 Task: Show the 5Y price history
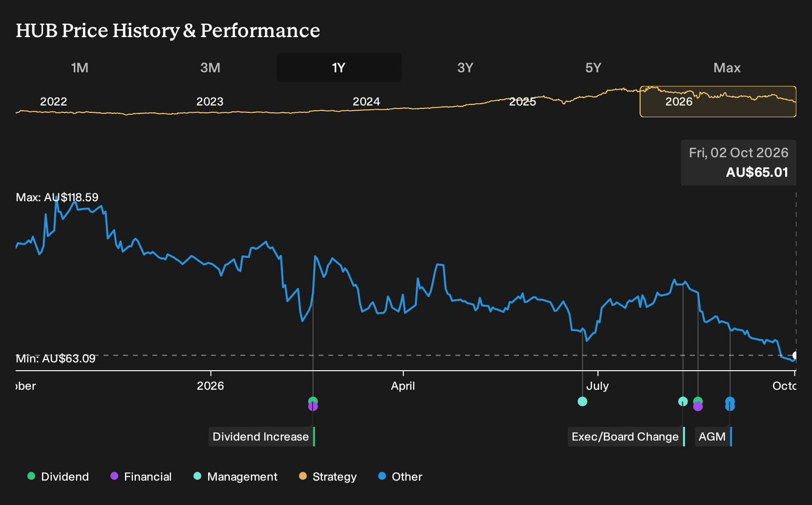[593, 67]
